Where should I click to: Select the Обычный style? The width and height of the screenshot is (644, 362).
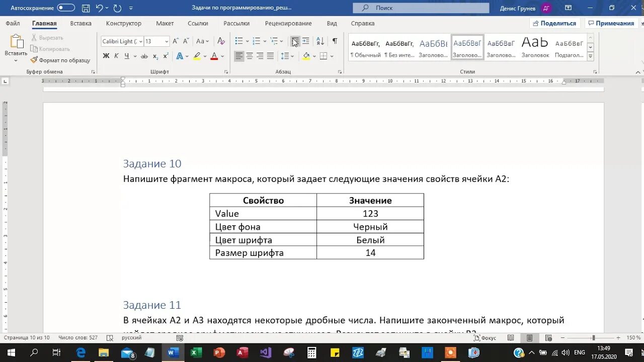point(365,48)
